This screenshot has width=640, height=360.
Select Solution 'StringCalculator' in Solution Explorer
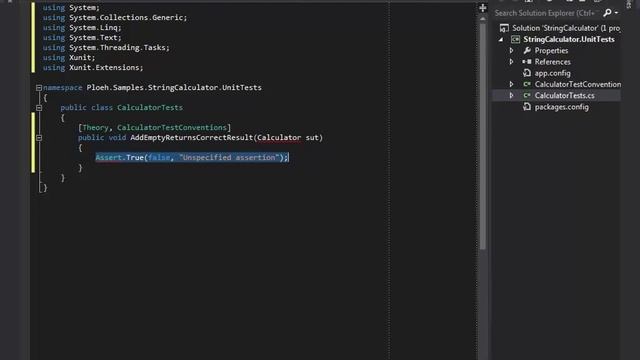(566, 28)
